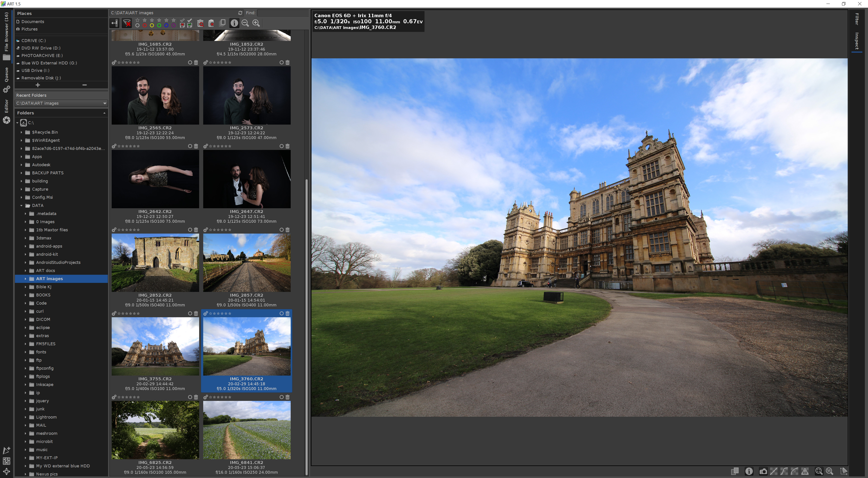Open the Pictures place
The width and height of the screenshot is (868, 478).
[x=29, y=29]
